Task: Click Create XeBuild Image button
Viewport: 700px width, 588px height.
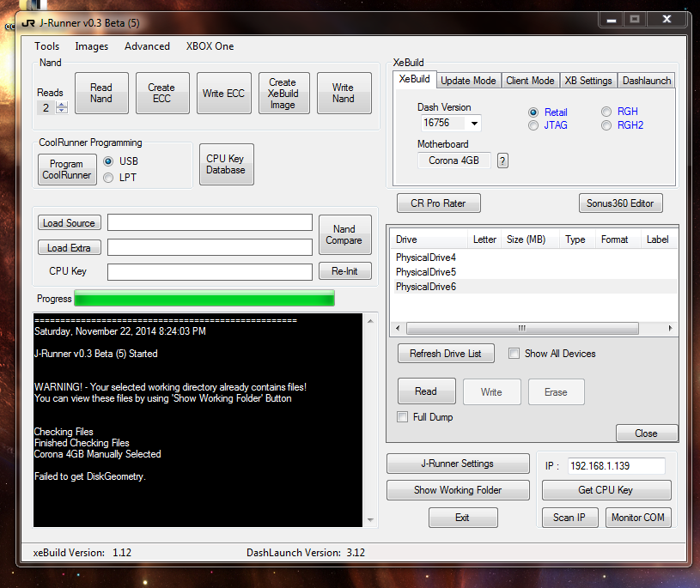Action: [284, 94]
